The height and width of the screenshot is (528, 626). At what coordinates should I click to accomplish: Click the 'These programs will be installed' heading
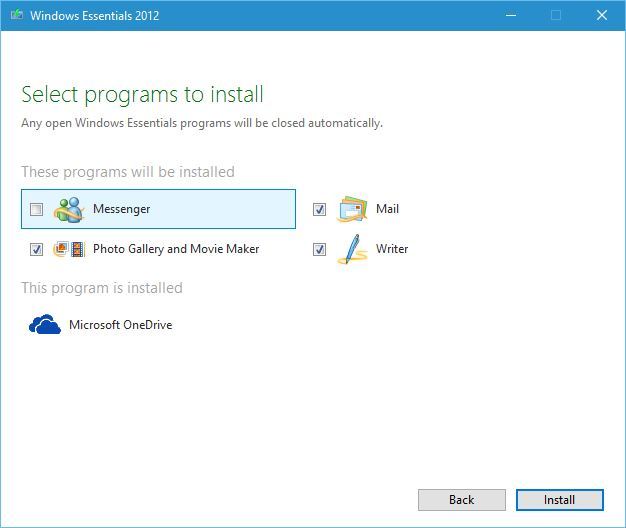(128, 172)
